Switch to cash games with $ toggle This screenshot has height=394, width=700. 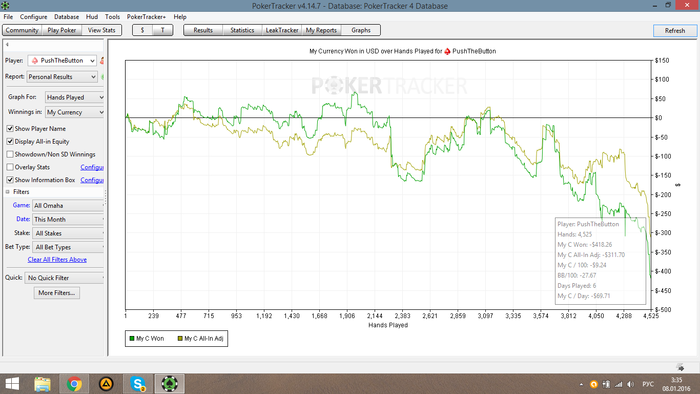coord(142,30)
